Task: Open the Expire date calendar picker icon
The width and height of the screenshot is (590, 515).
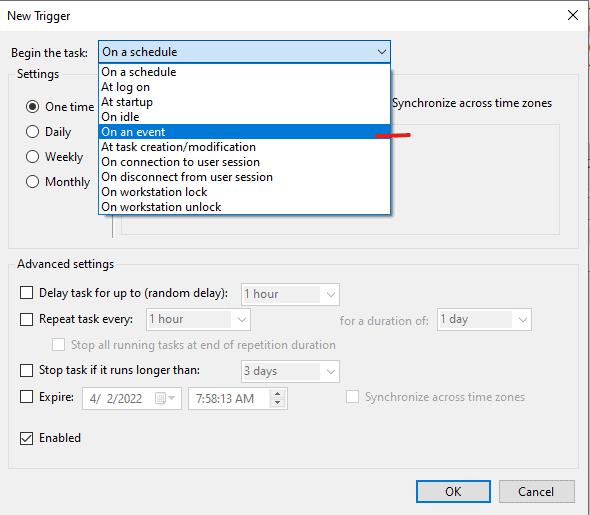Action: pyautogui.click(x=165, y=398)
